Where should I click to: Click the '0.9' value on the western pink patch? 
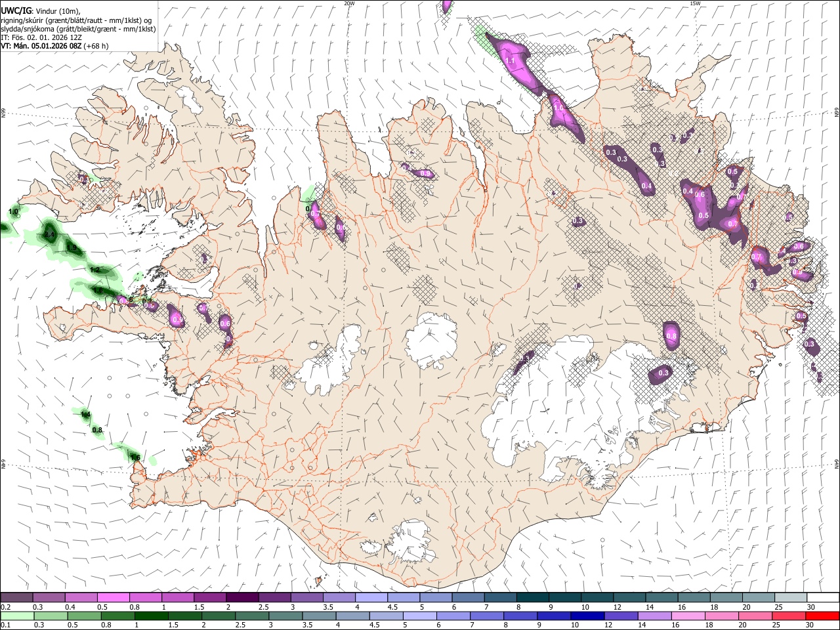(177, 320)
